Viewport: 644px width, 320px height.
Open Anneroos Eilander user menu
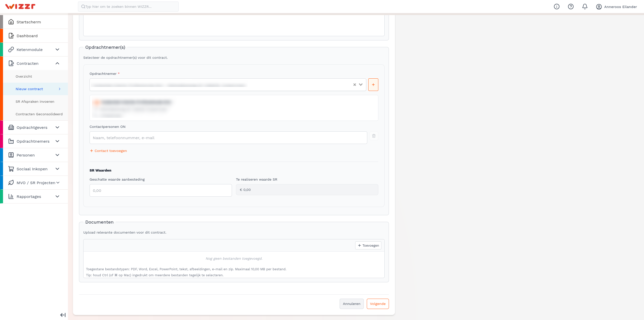[617, 7]
